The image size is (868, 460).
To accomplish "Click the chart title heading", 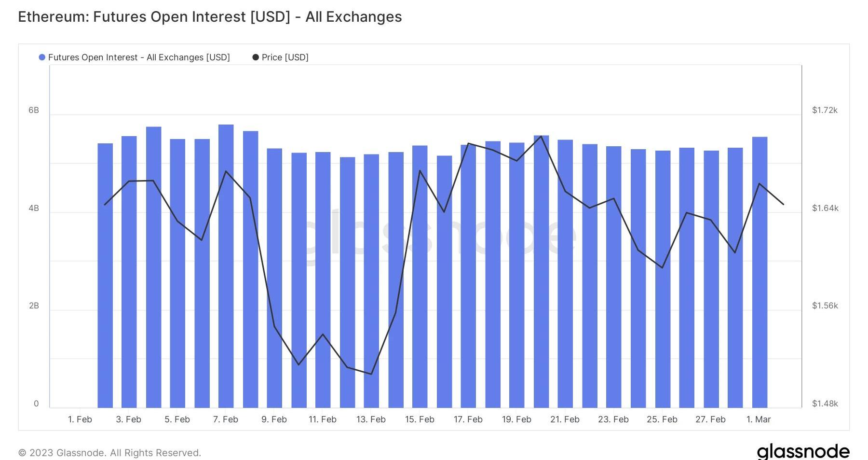I will 210,17.
